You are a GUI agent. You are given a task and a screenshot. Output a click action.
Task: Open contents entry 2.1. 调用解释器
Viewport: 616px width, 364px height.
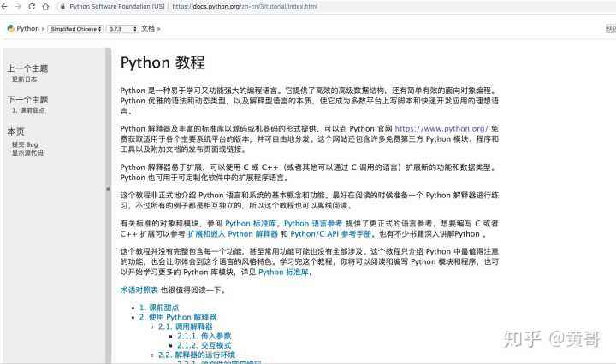tap(185, 326)
